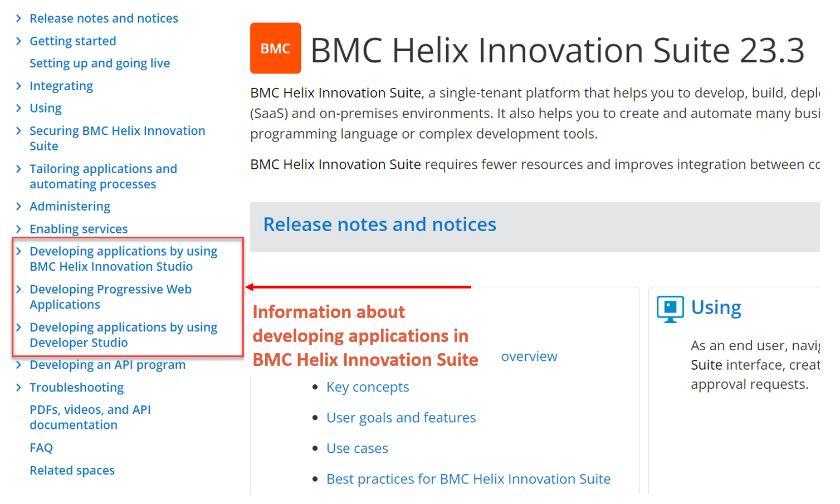Click the orange BMC logo icon
Image resolution: width=840 pixels, height=504 pixels.
[275, 48]
